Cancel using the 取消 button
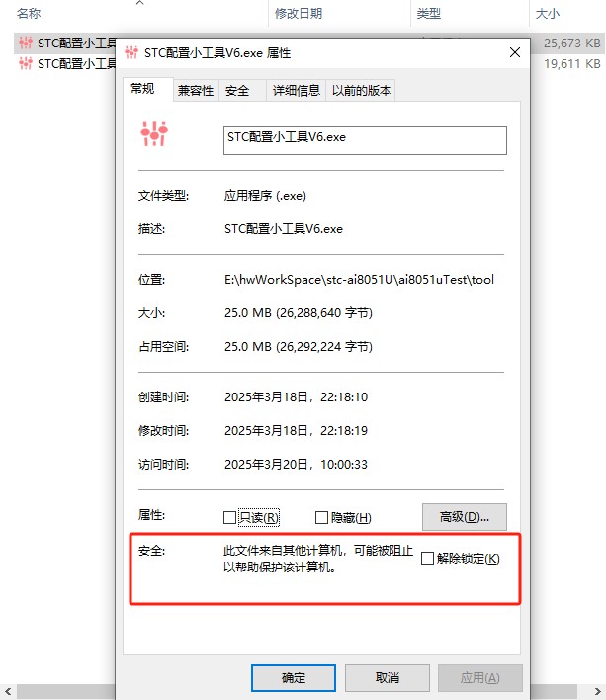The image size is (606, 700). tap(387, 677)
